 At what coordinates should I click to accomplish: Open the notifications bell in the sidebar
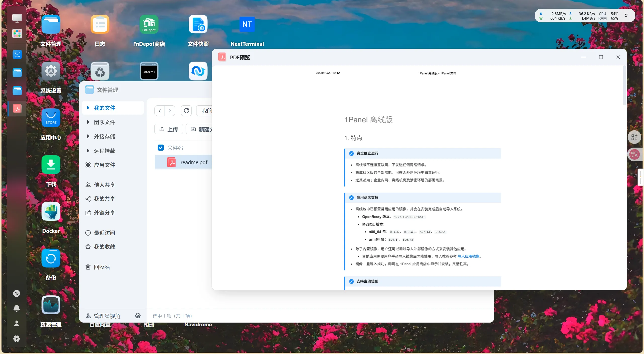click(17, 308)
